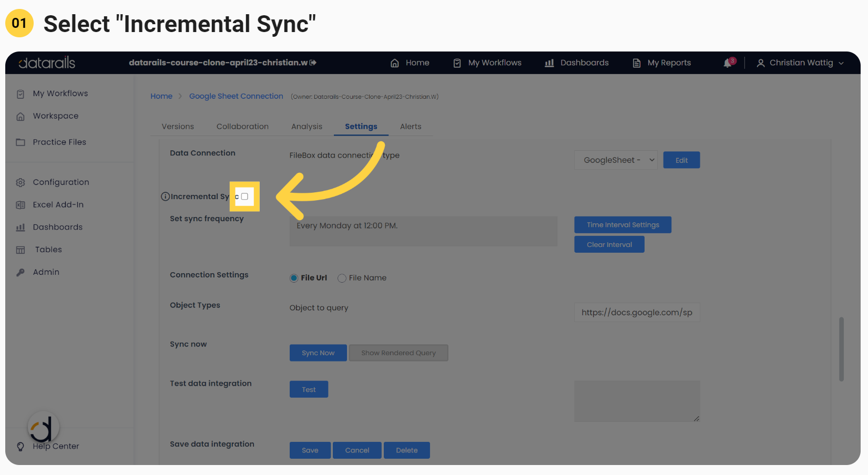
Task: Click the vertical scrollbar on the settings page
Action: 841,349
